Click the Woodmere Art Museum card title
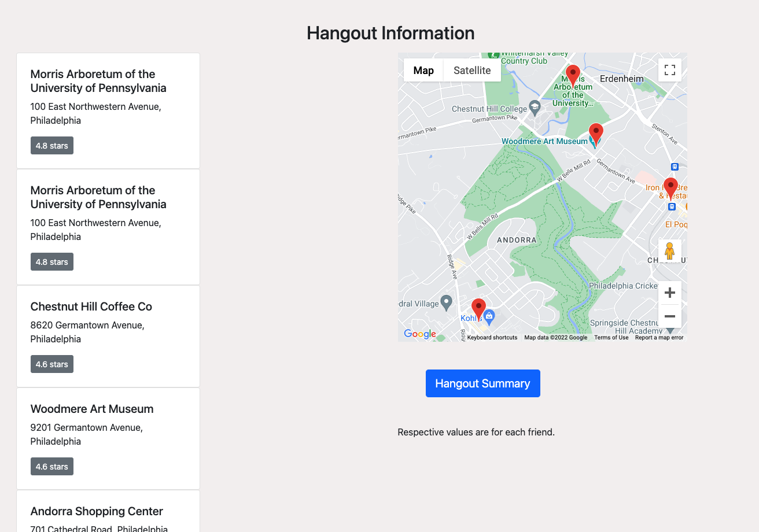This screenshot has width=759, height=532. pos(92,409)
